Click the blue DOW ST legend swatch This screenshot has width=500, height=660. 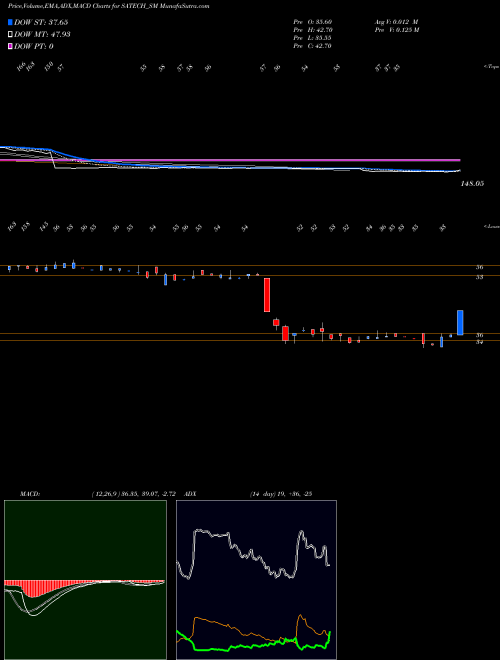coord(10,22)
